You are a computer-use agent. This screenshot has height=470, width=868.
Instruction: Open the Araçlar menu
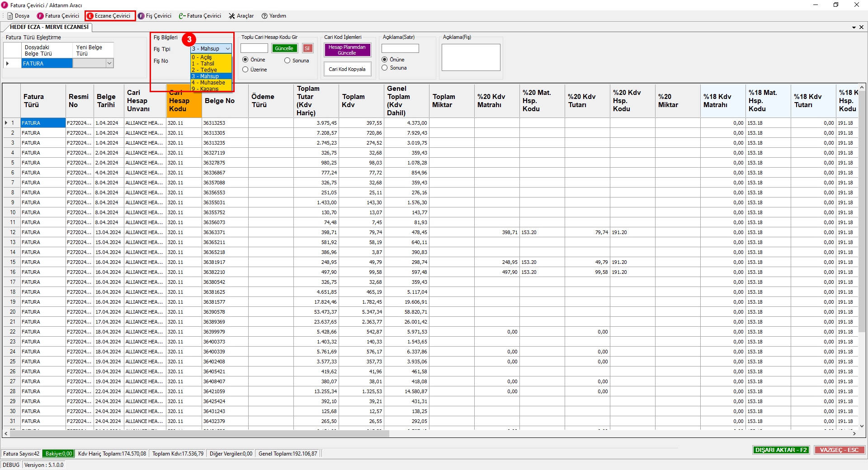pyautogui.click(x=241, y=16)
